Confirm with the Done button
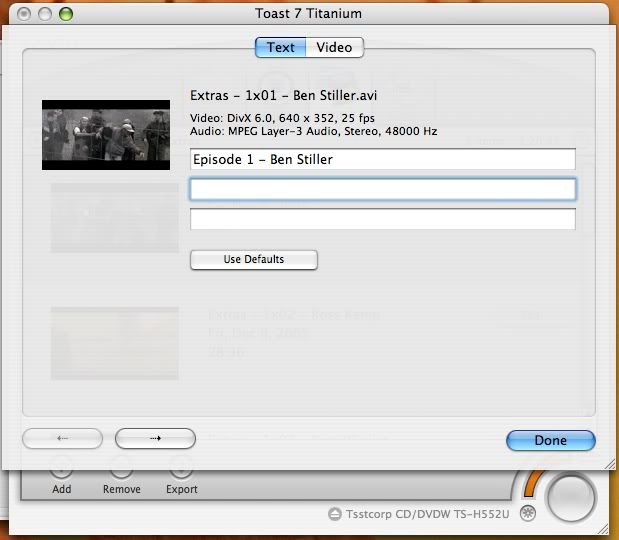The width and height of the screenshot is (619, 540). (551, 440)
